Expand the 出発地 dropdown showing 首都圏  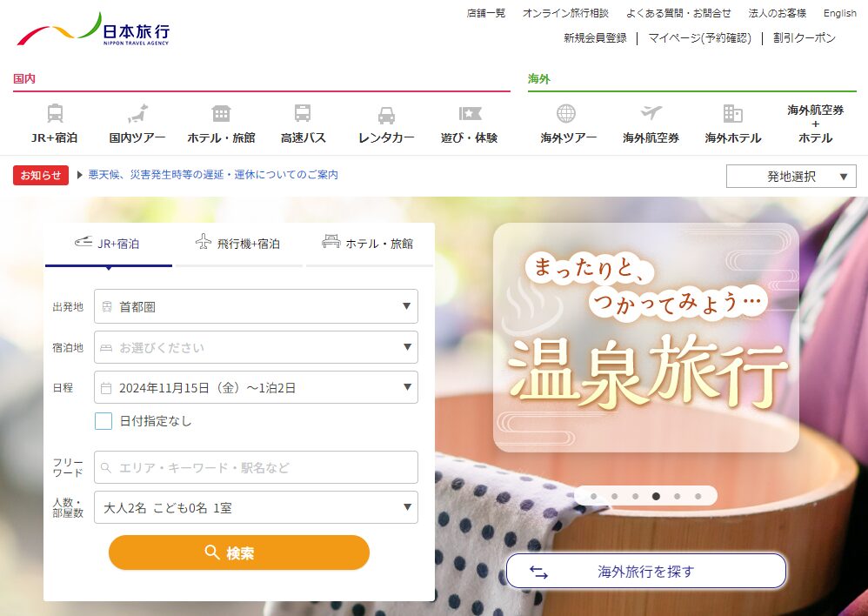pyautogui.click(x=256, y=306)
